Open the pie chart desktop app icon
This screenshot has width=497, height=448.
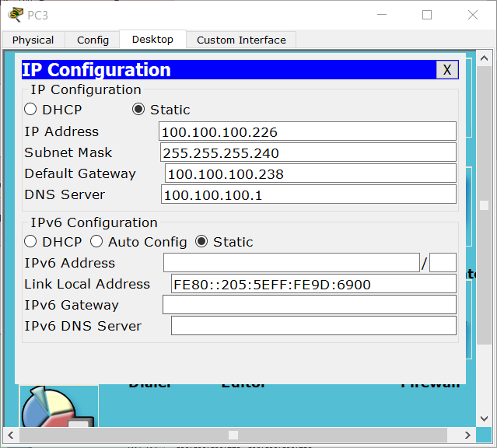[59, 407]
